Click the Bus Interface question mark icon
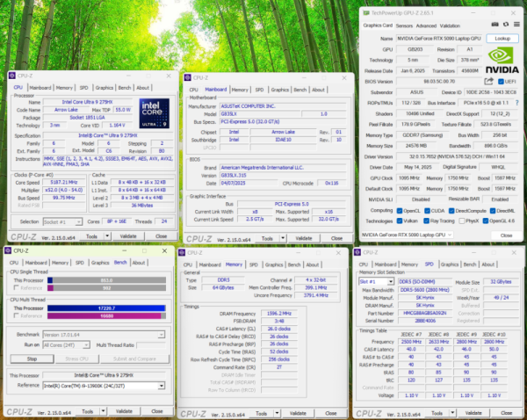 (517, 103)
